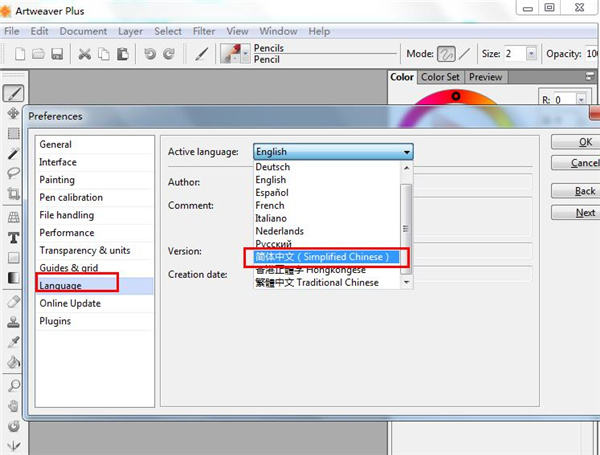Click the Back button in Preferences
Viewport: 600px width, 455px height.
click(576, 191)
